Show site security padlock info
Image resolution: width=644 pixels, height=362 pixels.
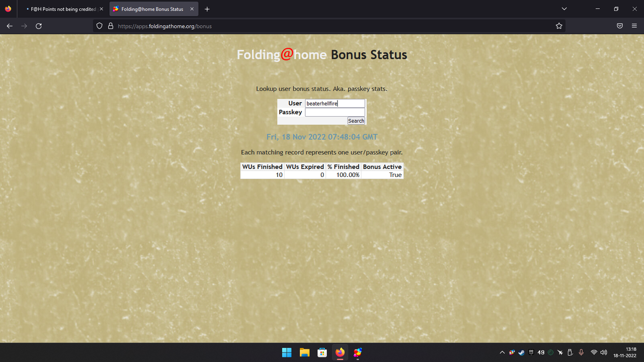[x=111, y=26]
